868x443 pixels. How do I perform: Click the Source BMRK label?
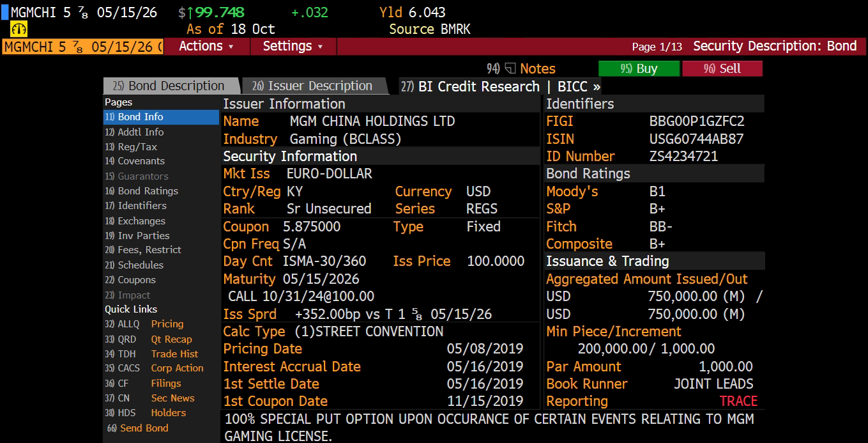point(430,29)
